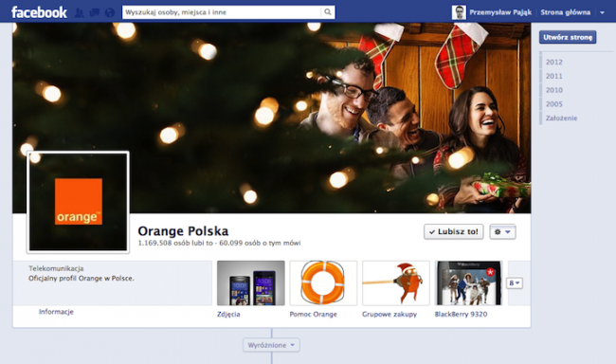
Task: Expand account dropdown arrow in top bar
Action: point(602,12)
